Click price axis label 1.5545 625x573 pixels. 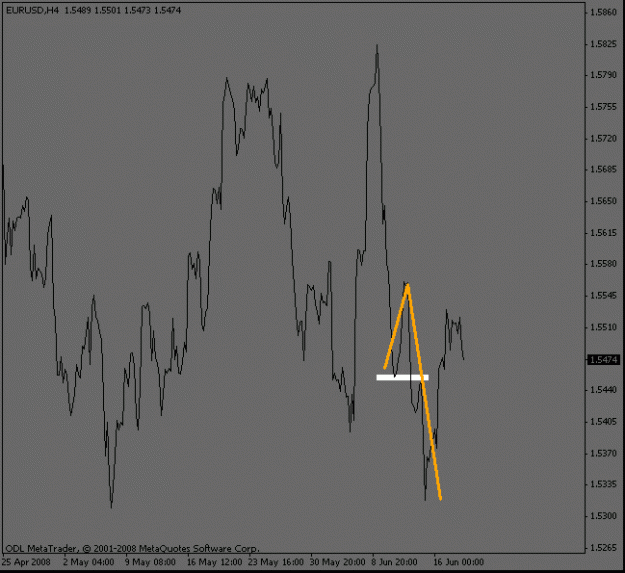point(603,296)
